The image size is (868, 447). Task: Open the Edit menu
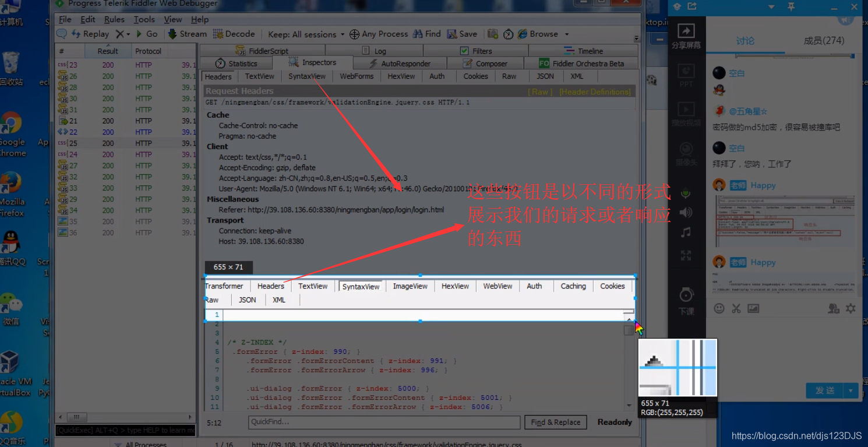pos(88,19)
